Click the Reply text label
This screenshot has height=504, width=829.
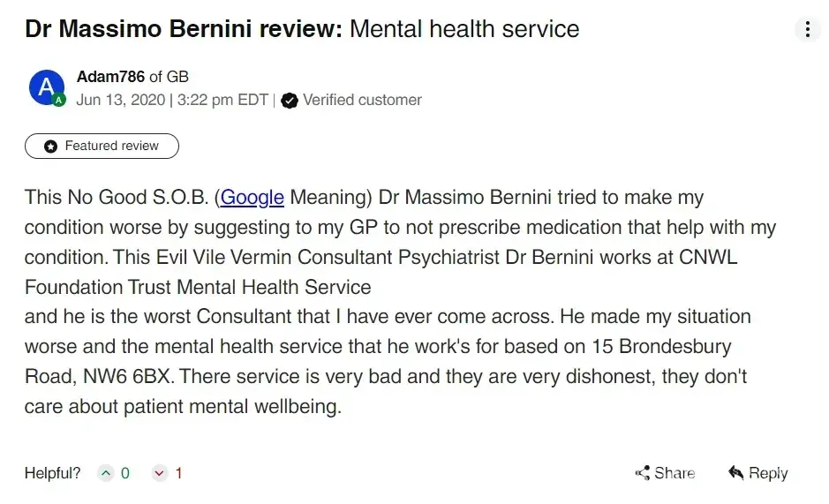point(768,474)
